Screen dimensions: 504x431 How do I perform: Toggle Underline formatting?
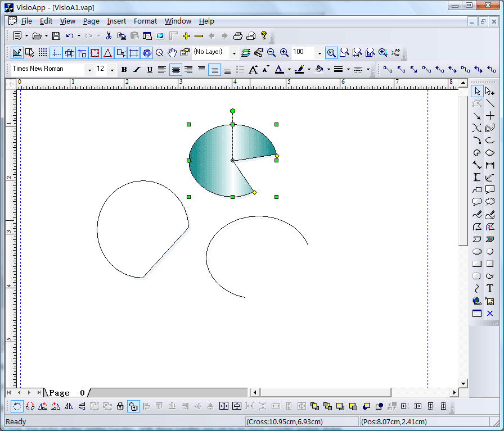pos(150,70)
